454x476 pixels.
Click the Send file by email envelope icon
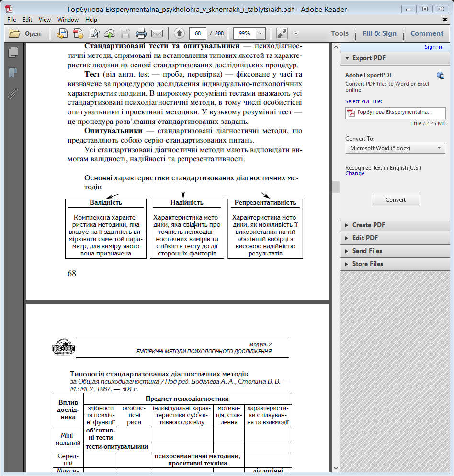[157, 33]
